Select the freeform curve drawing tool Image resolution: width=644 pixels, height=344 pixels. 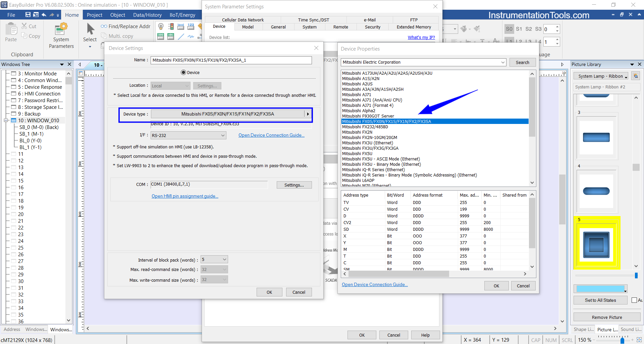tap(191, 37)
